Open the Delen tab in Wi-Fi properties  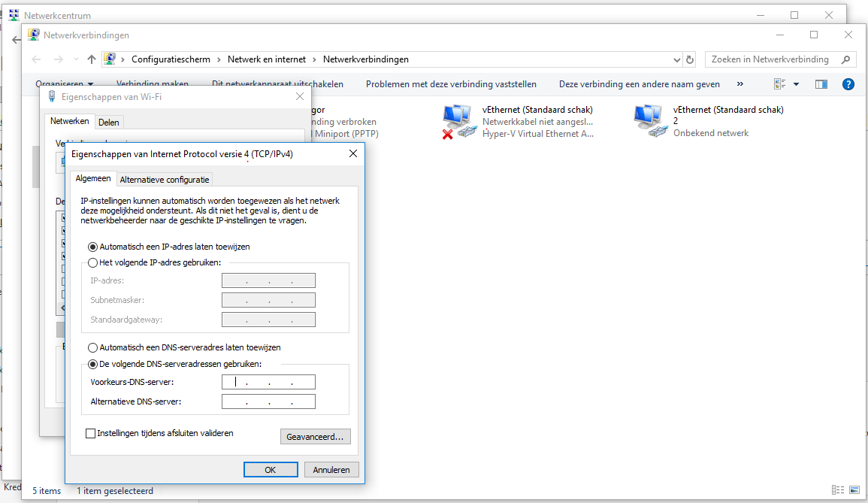click(109, 122)
